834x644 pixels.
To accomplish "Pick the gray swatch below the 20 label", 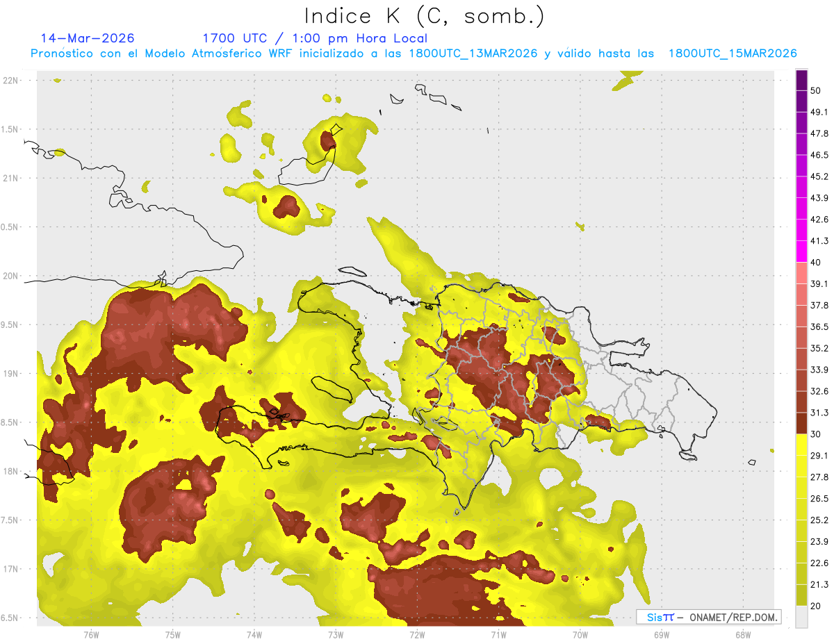I will pos(801,617).
